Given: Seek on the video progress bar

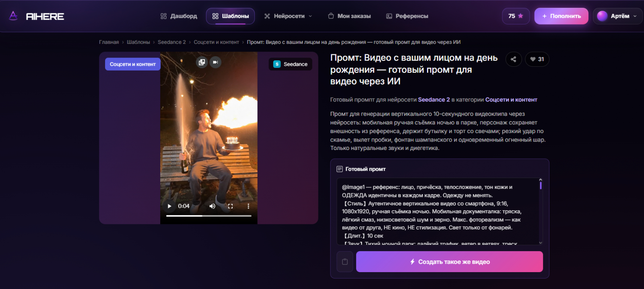Looking at the screenshot, I should 208,216.
